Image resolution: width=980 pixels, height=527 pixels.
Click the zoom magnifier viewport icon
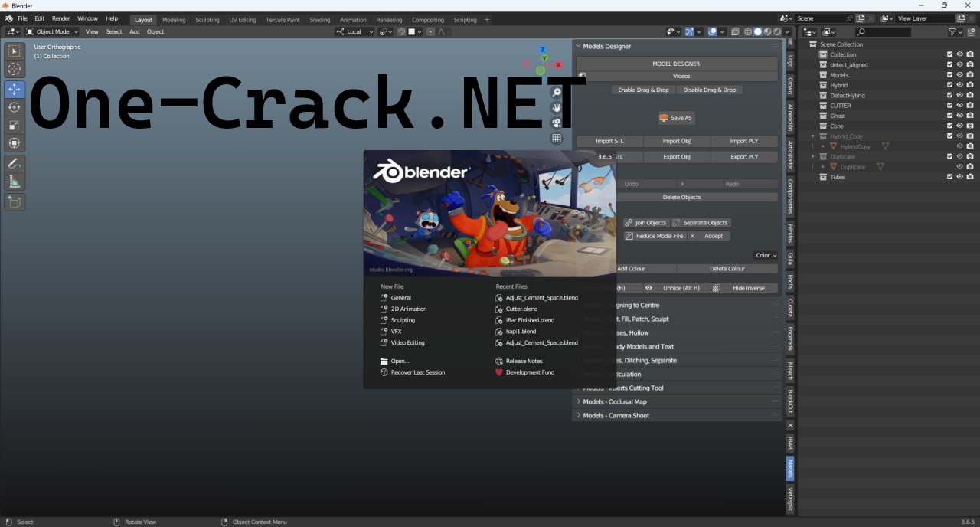557,92
